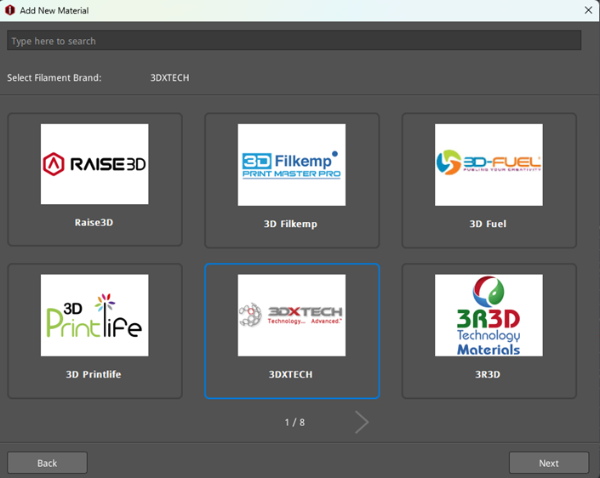
Task: Select the 3D Filkemp logo image
Action: [x=291, y=165]
